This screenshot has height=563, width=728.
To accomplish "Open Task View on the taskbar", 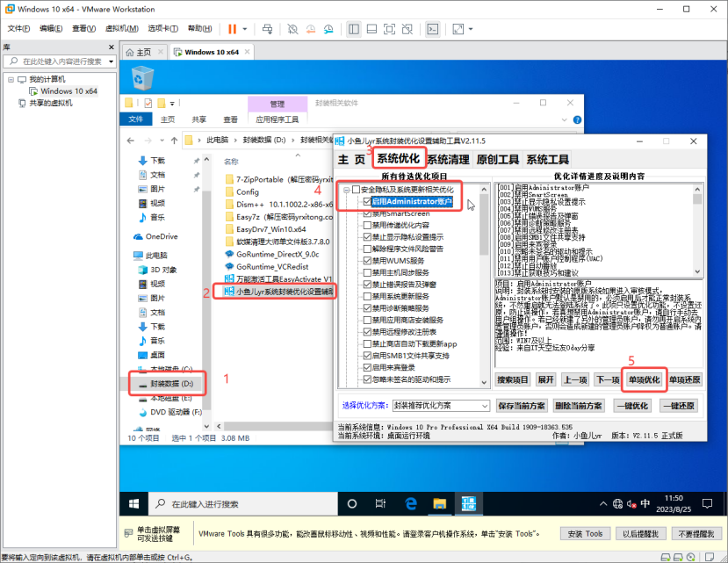I will [381, 504].
